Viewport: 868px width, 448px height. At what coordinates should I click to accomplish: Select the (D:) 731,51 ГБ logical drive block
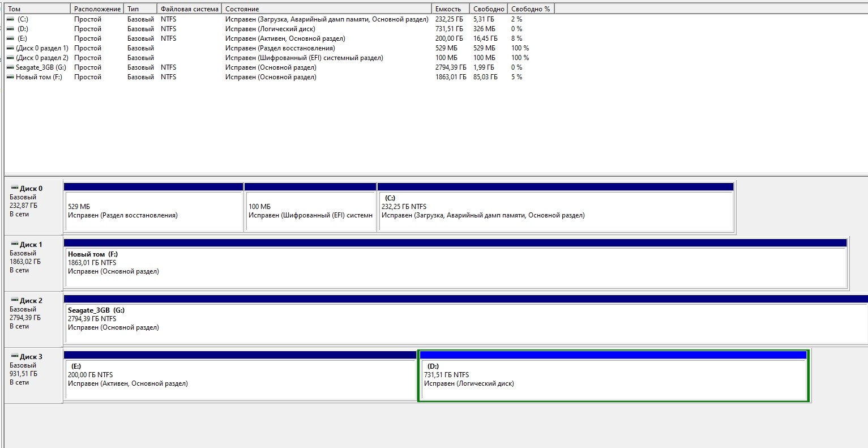point(613,379)
